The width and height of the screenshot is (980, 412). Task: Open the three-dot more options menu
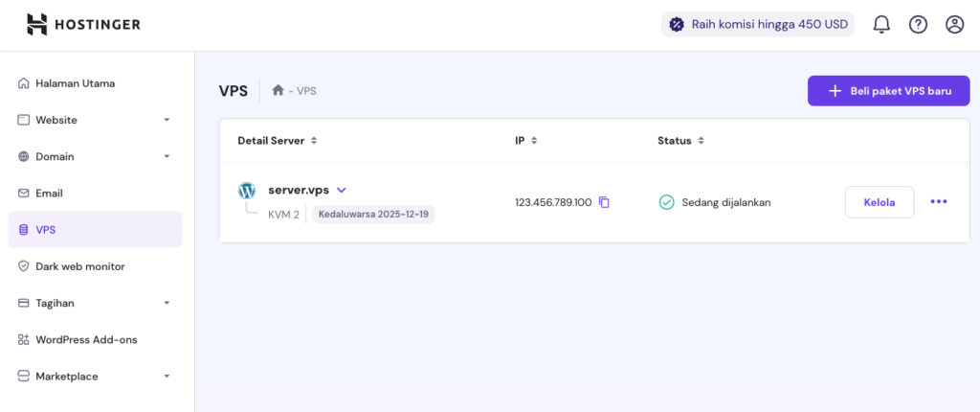939,202
